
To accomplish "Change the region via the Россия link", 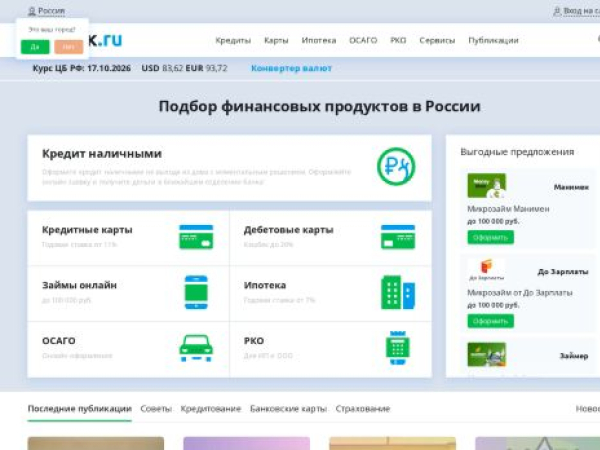I will tap(51, 11).
